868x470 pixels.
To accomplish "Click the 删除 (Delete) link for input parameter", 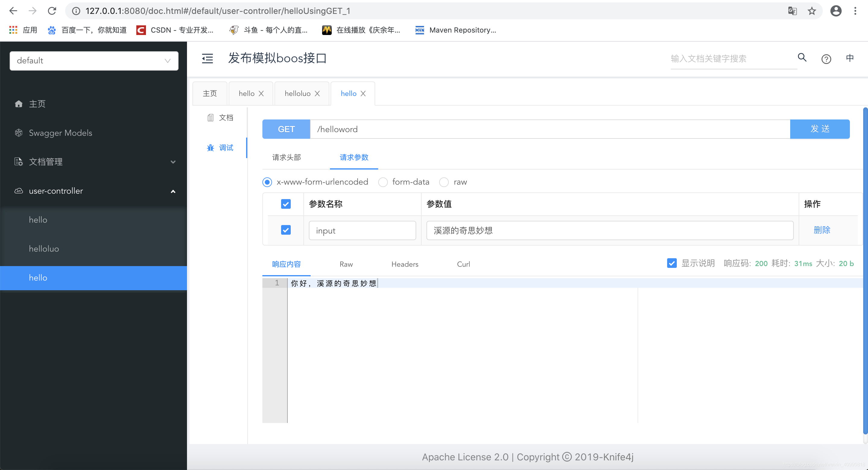I will click(821, 230).
